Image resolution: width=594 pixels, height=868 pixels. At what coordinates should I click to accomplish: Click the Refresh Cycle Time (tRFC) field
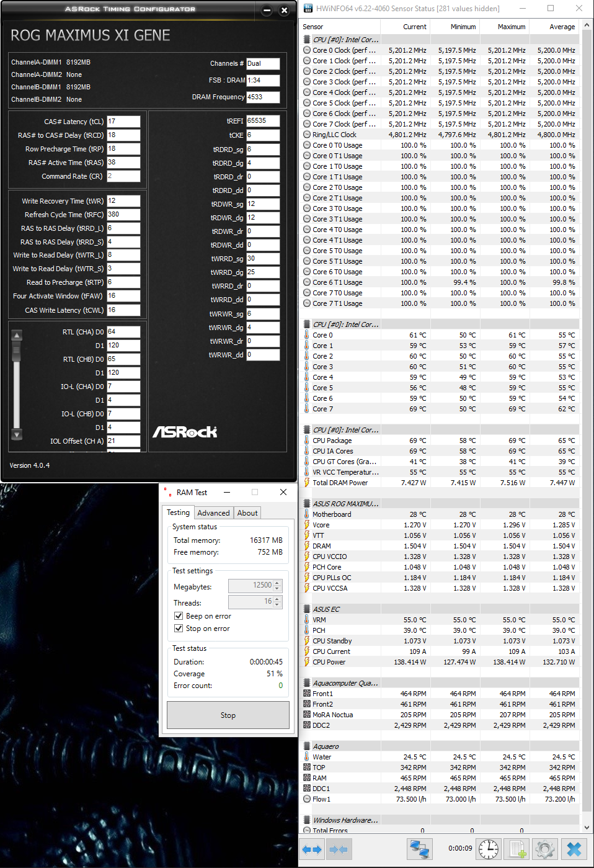123,215
